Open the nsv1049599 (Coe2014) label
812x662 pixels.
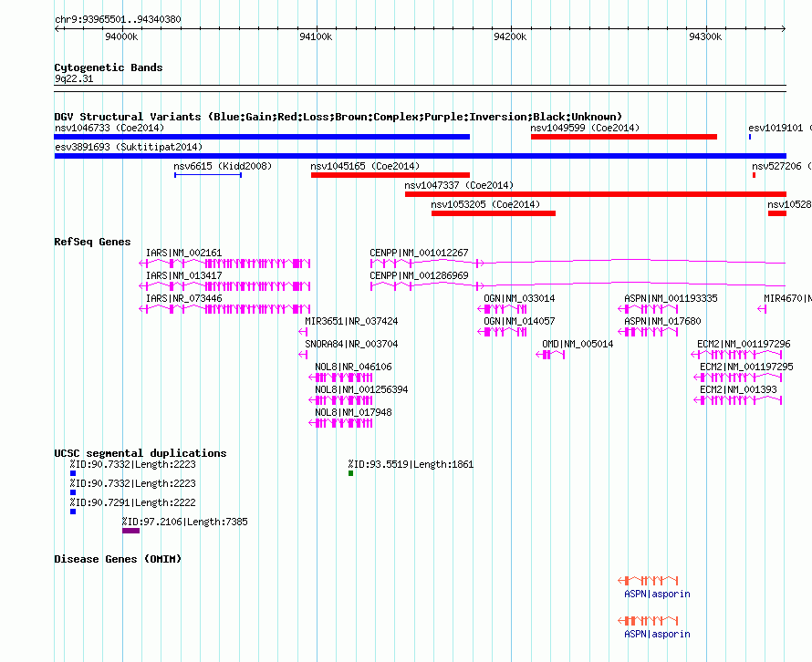[x=585, y=128]
